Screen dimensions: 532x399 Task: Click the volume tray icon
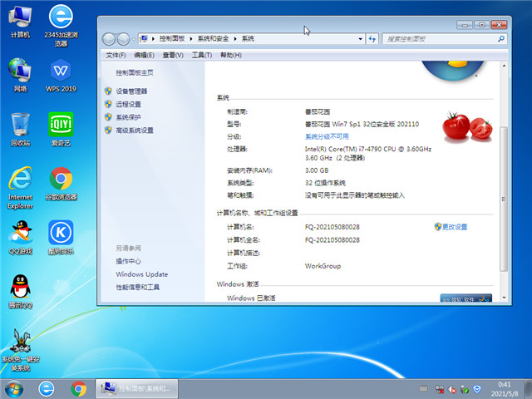pos(452,390)
